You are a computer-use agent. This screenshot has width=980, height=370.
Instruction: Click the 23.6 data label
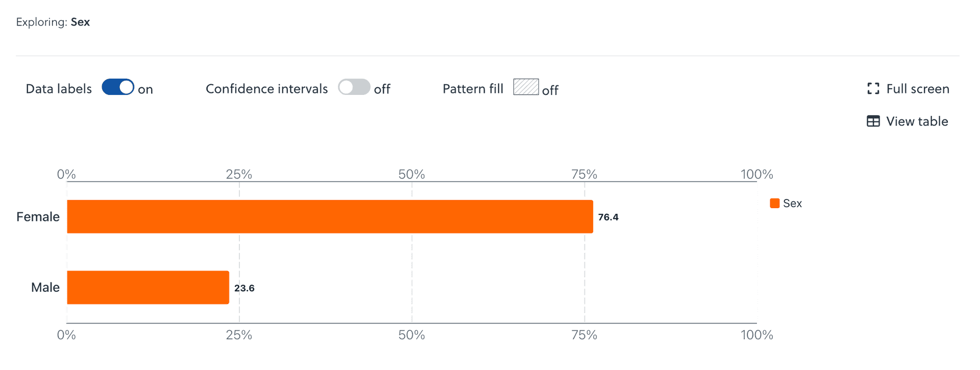click(x=244, y=288)
